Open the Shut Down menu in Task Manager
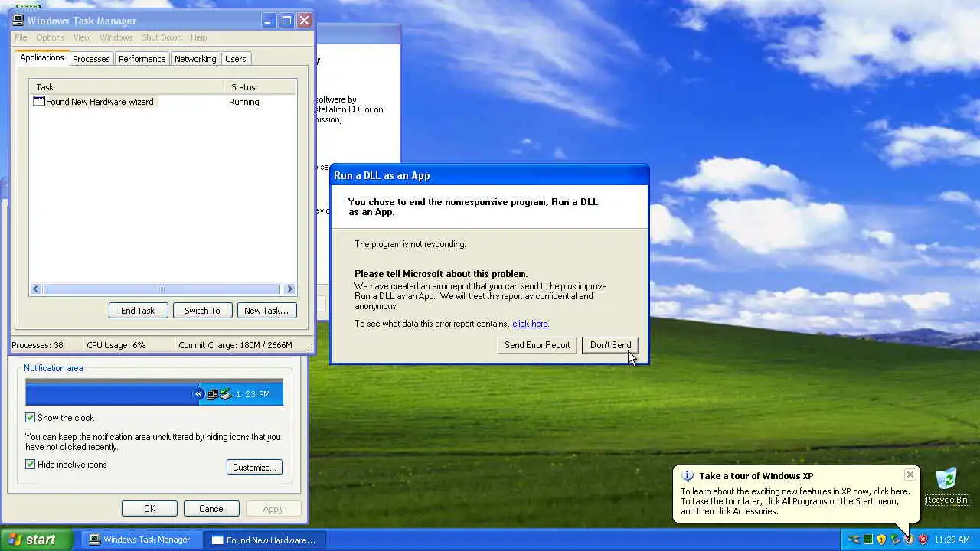The image size is (980, 551). pos(162,37)
